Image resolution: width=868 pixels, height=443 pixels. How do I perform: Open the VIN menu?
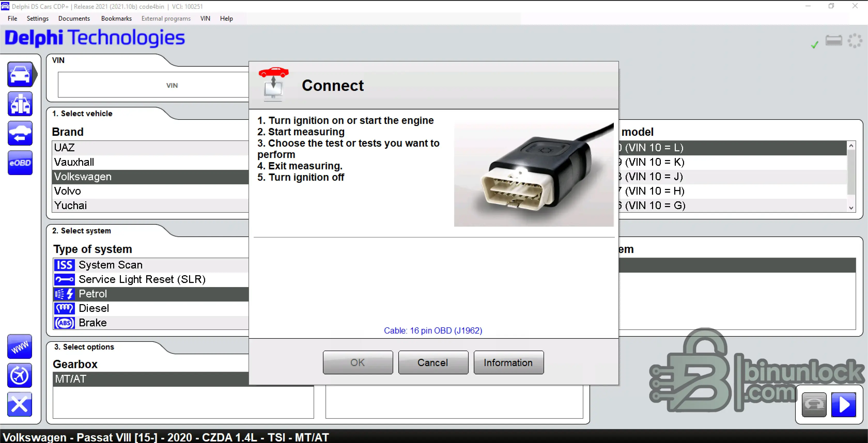coord(205,19)
